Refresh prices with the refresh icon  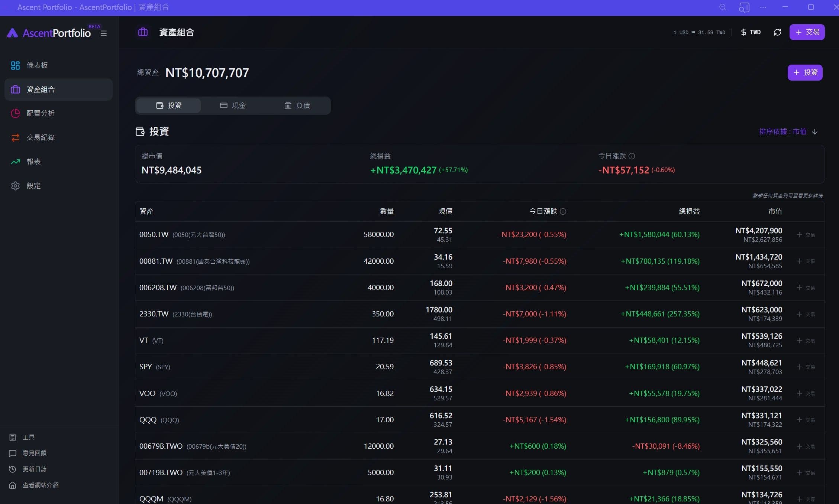(777, 32)
